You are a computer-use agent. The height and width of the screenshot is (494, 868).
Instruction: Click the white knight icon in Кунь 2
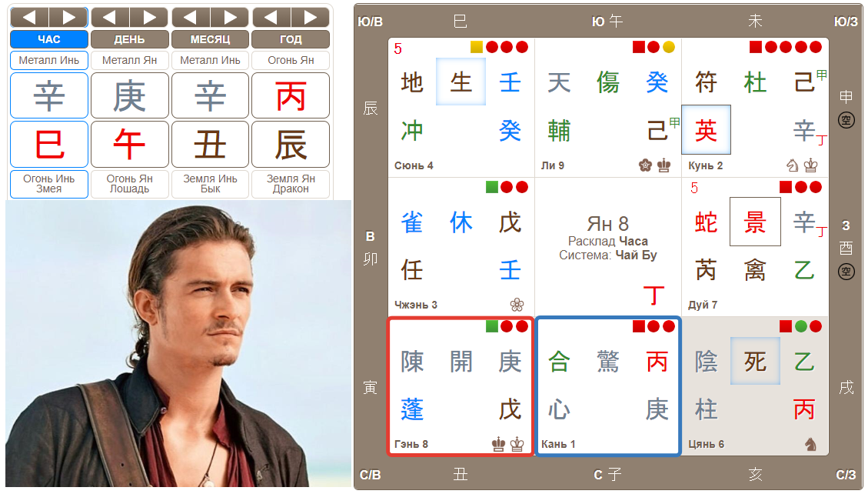793,165
